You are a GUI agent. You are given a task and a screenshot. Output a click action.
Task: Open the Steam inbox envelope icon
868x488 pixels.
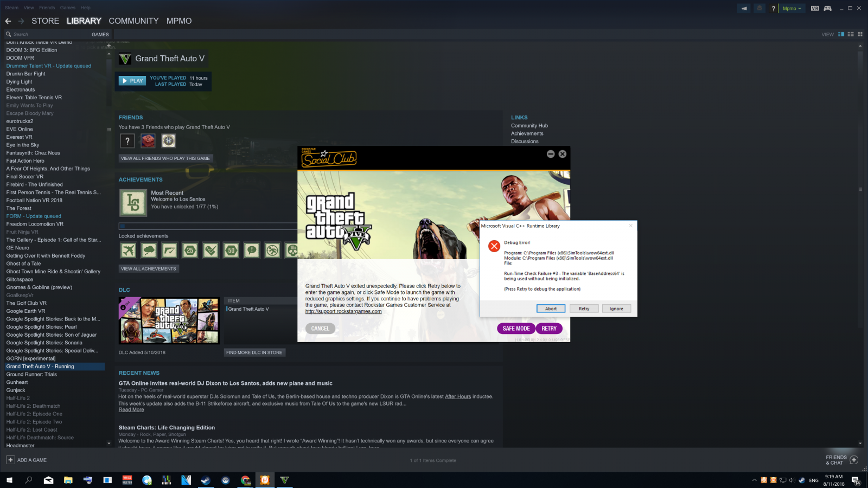pos(759,8)
